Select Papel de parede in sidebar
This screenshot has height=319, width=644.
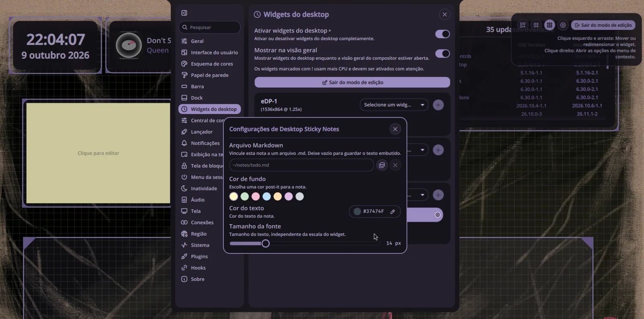click(209, 75)
